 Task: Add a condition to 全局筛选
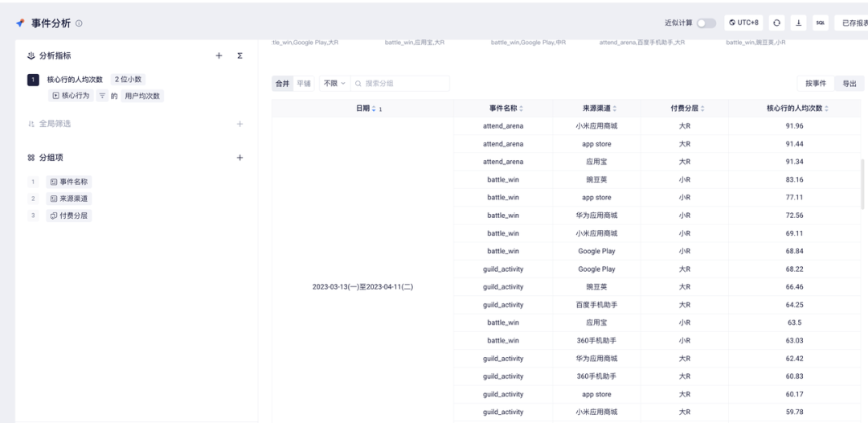click(x=240, y=124)
